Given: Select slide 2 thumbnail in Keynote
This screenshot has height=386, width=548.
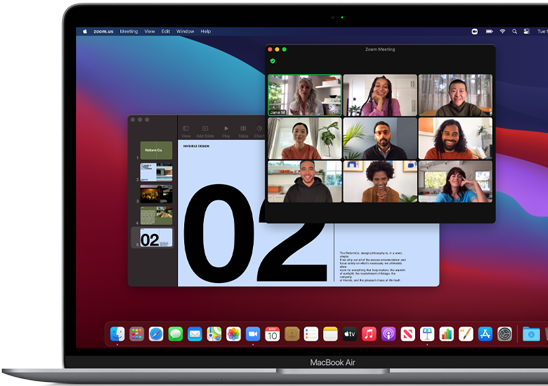Looking at the screenshot, I should coord(156,172).
